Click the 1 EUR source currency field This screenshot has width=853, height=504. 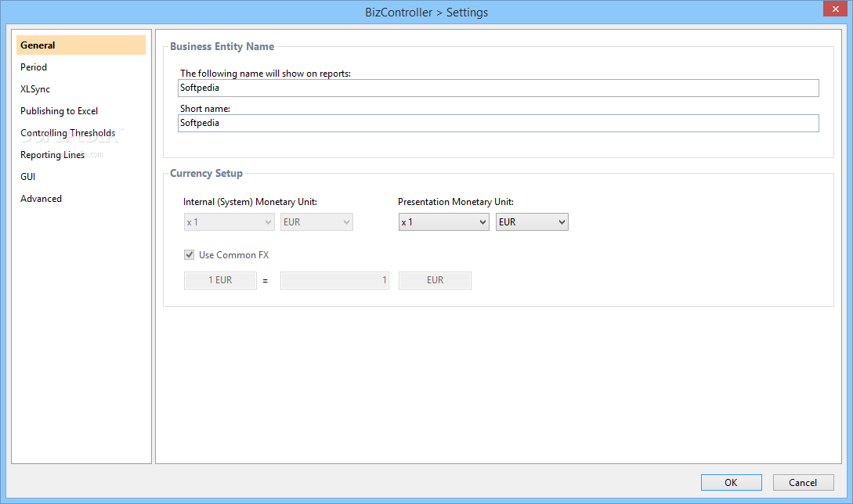(x=220, y=280)
